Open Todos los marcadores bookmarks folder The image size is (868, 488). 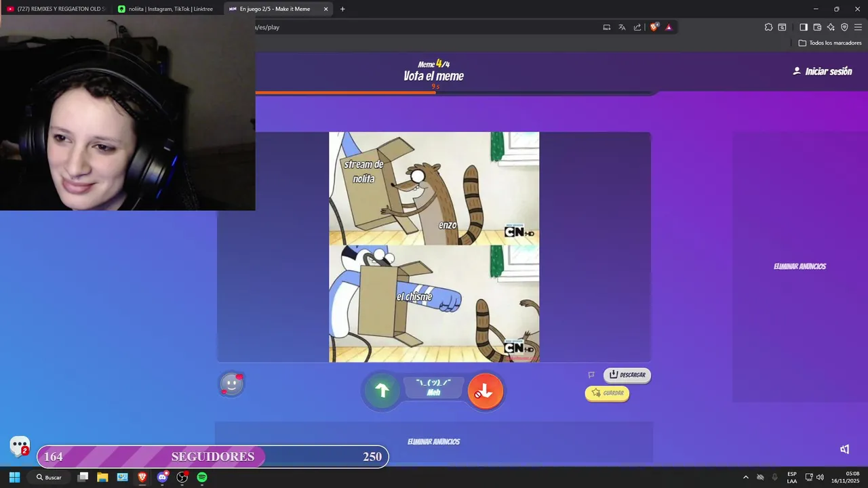point(830,43)
